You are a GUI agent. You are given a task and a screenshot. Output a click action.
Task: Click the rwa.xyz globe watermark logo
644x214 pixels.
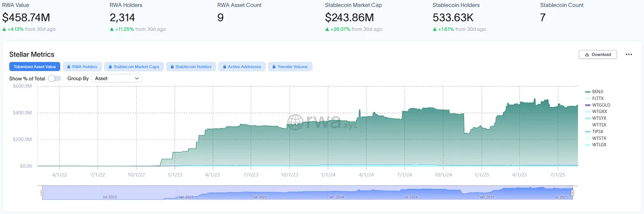(x=295, y=122)
